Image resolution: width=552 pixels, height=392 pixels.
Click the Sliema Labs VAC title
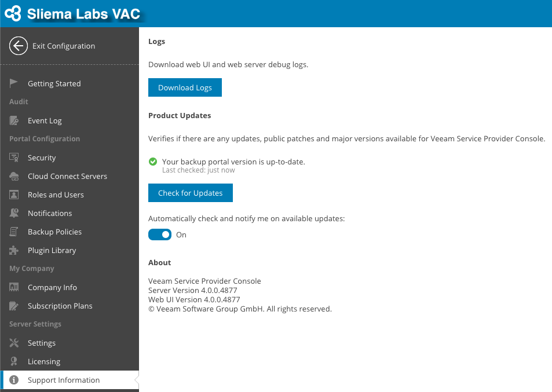[x=83, y=14]
